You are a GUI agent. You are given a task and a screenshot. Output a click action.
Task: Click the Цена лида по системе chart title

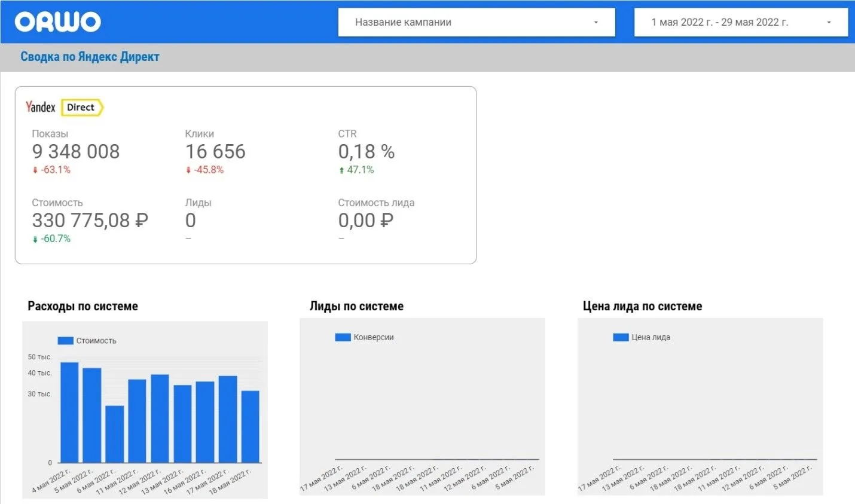(x=643, y=306)
